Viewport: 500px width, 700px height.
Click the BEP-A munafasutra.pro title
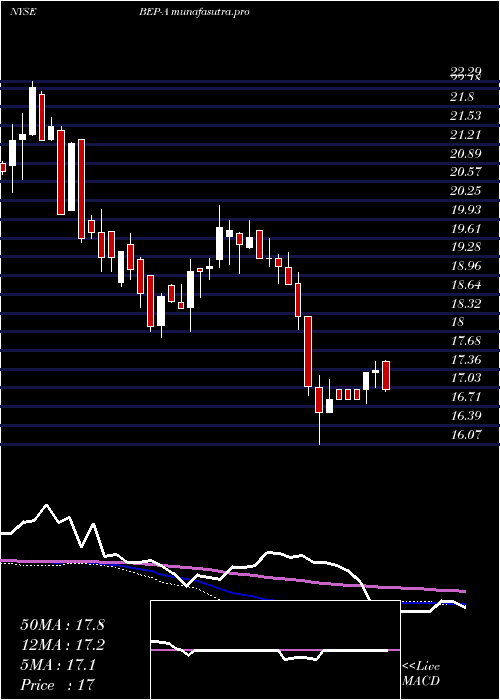pos(193,12)
